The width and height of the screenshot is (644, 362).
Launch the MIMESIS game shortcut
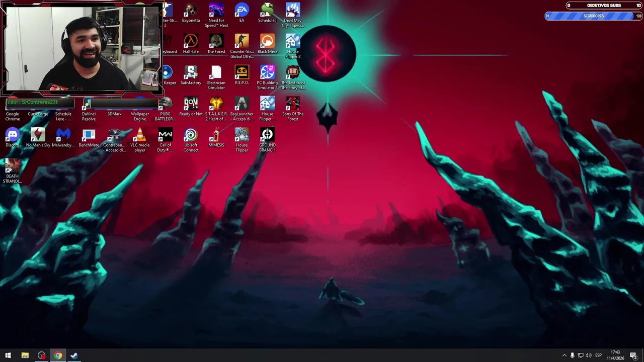pos(216,138)
